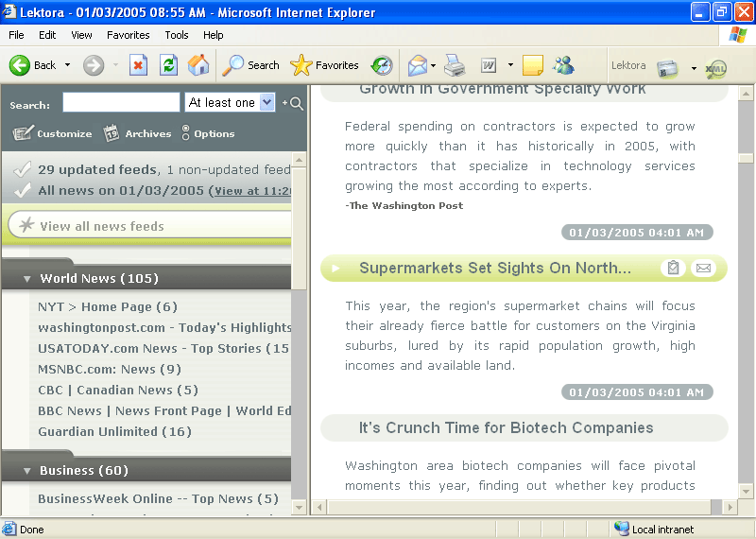Image resolution: width=756 pixels, height=539 pixels.
Task: Edit with Microsoft Word icon
Action: tap(489, 65)
